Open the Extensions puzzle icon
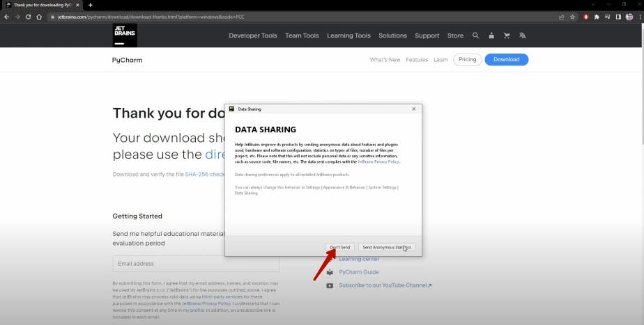The width and height of the screenshot is (644, 325). tap(597, 17)
